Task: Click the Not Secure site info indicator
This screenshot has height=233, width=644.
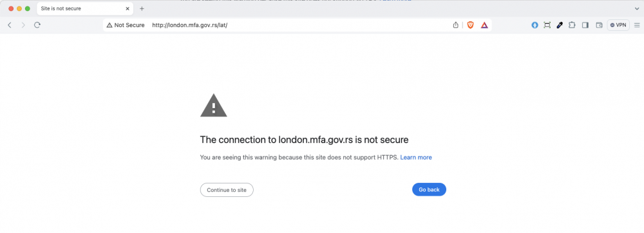Action: tap(126, 25)
